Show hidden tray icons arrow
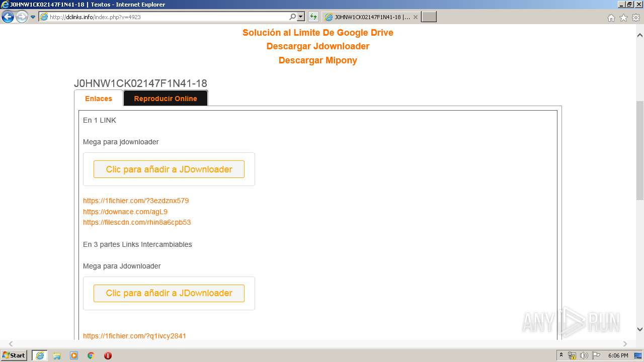Viewport: 644px width, 362px height. (561, 355)
